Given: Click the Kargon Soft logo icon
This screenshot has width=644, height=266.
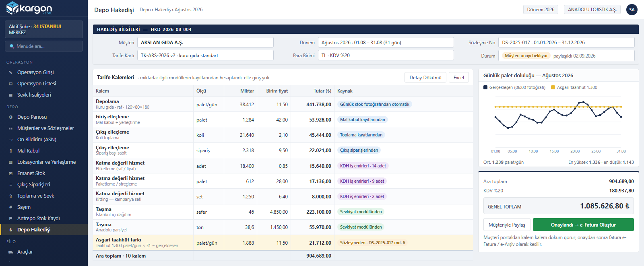Looking at the screenshot, I should click(x=12, y=8).
